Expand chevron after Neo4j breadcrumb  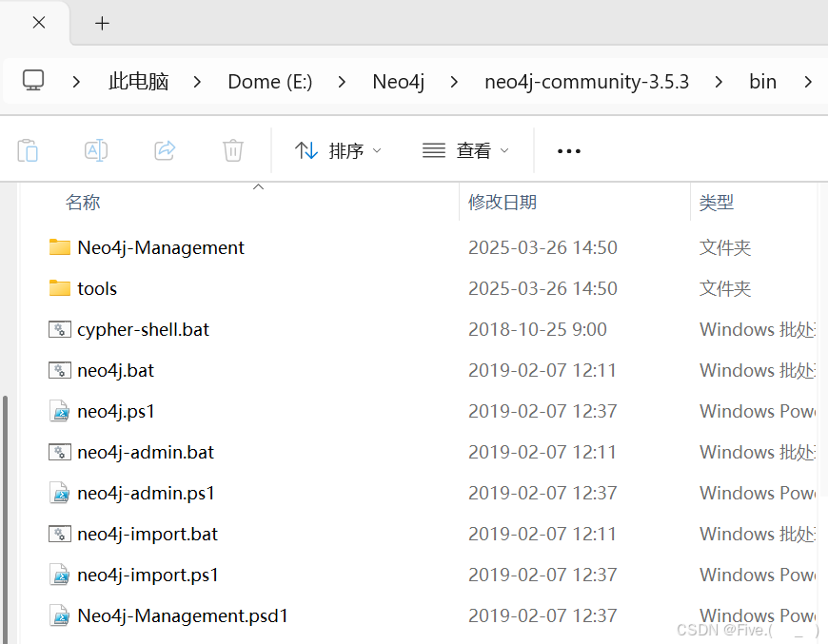(x=454, y=82)
